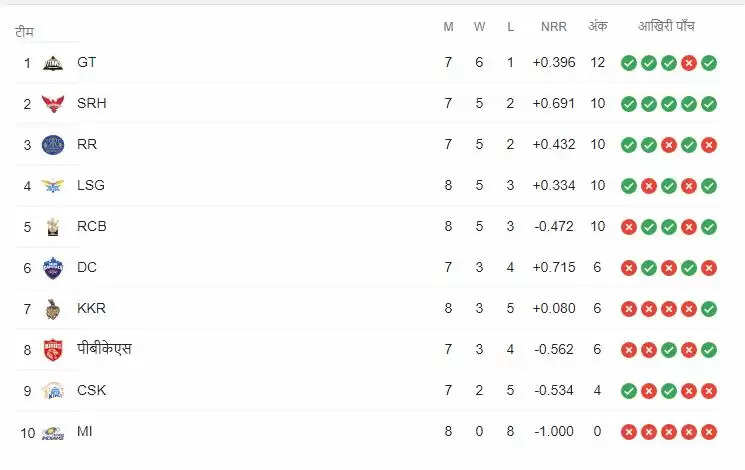This screenshot has width=745, height=470.
Task: Click the NRR column header
Action: [x=553, y=26]
